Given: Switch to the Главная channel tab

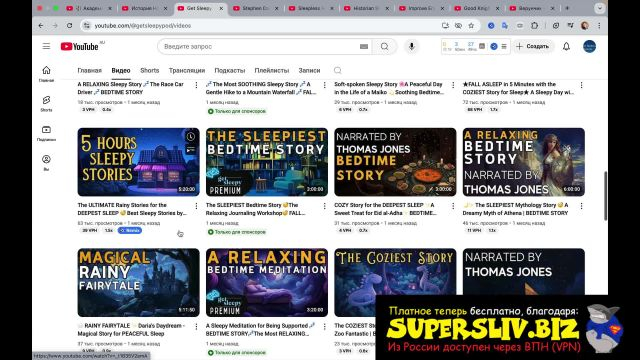Looking at the screenshot, I should point(89,70).
